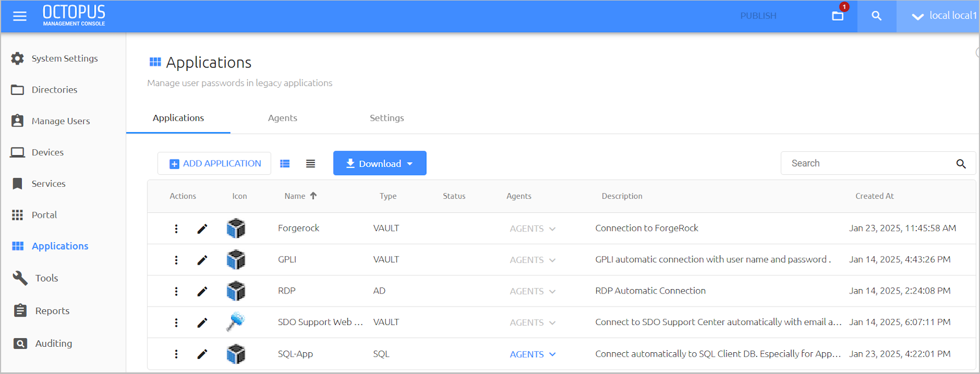
Task: Edit the SDO Support Web application
Action: click(x=202, y=322)
